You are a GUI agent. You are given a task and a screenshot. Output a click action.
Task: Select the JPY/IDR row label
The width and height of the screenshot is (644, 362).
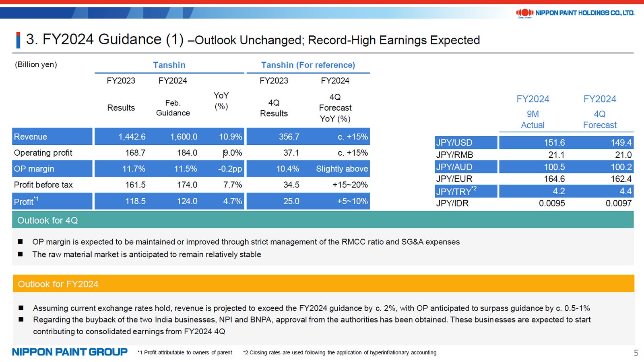click(452, 203)
